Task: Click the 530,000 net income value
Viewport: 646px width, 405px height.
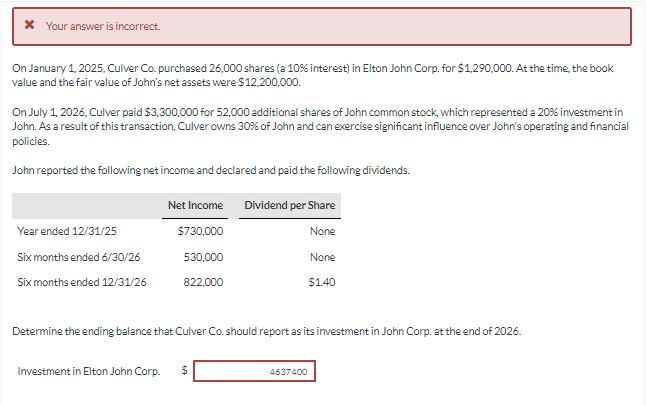Action: 203,257
